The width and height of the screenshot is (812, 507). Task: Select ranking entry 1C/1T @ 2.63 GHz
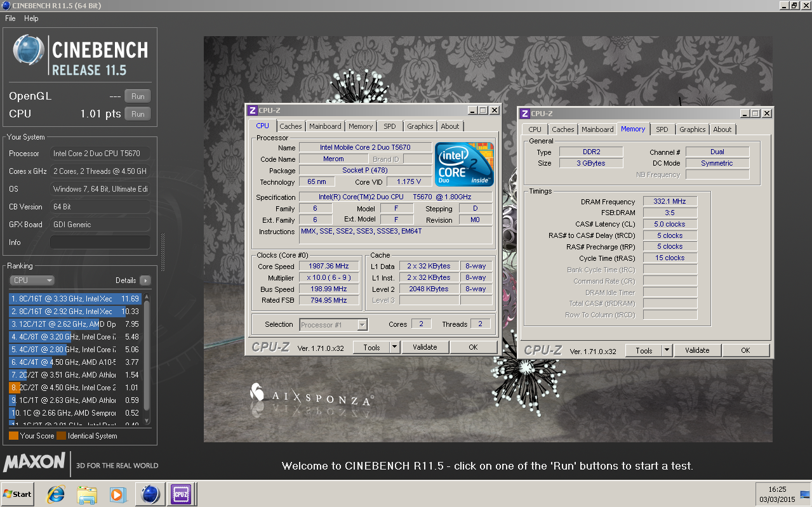click(x=75, y=400)
